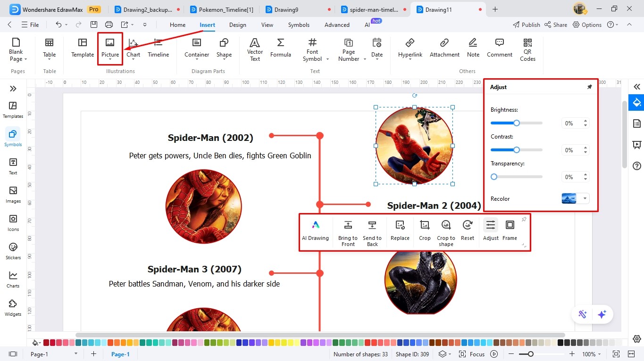Open the export dropdown arrow
The width and height of the screenshot is (644, 361).
tap(133, 25)
